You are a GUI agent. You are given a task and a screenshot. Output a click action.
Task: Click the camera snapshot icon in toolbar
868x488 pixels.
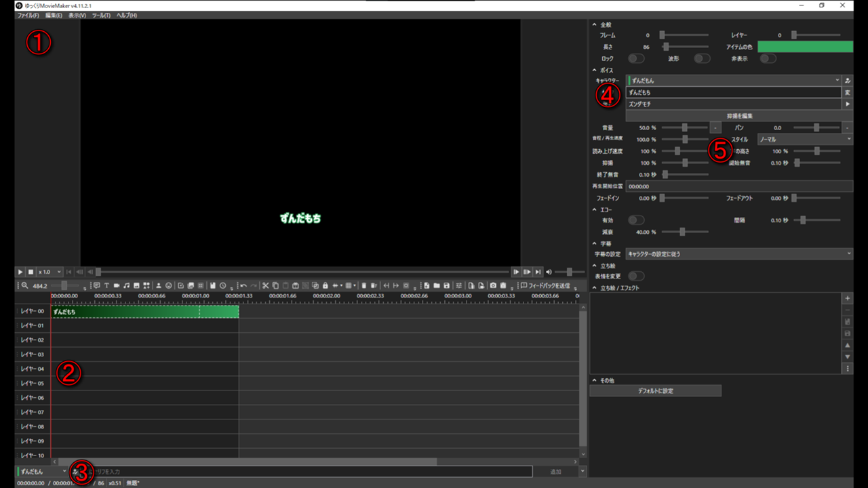493,286
